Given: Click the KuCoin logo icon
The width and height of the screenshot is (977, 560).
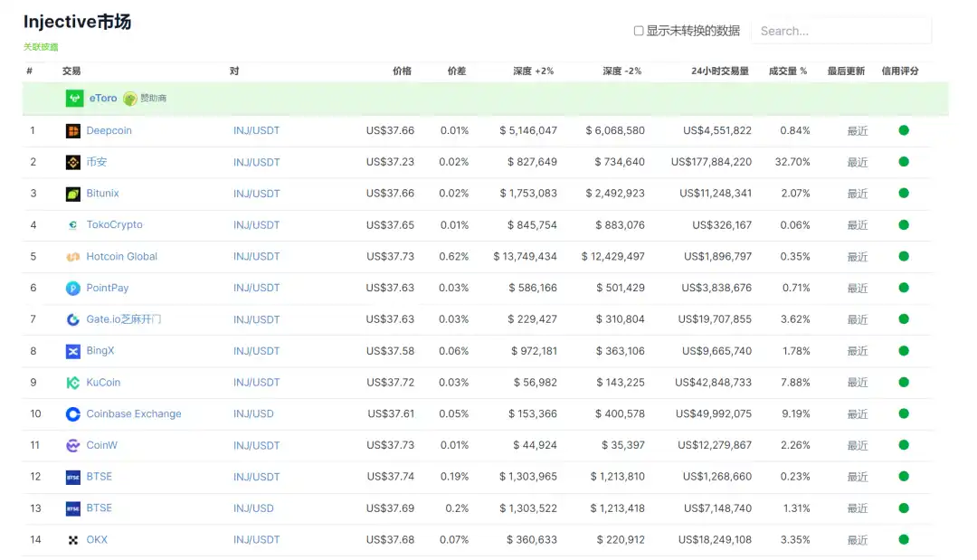Looking at the screenshot, I should [x=73, y=383].
